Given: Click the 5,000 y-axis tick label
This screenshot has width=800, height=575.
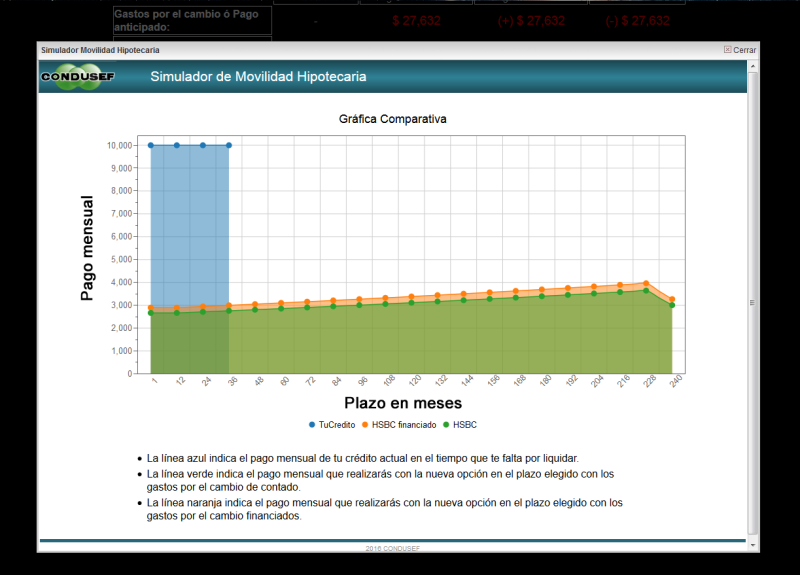Looking at the screenshot, I should pyautogui.click(x=121, y=259).
